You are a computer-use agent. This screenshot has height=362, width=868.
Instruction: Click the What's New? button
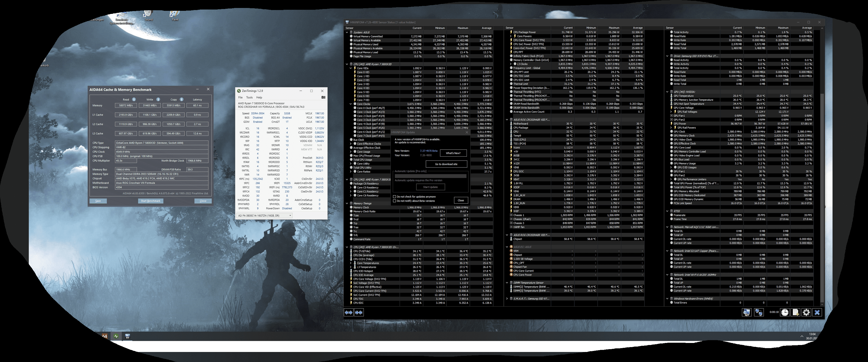click(453, 153)
